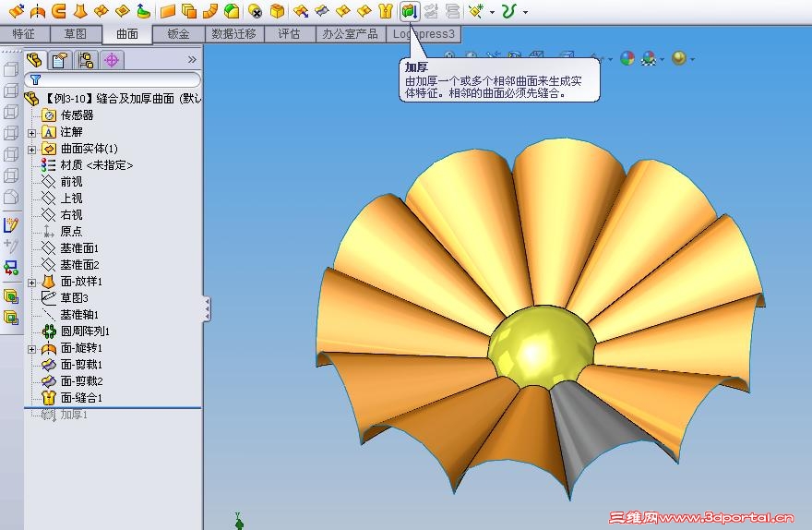
Task: Select the 面-剪裁2 feature
Action: (73, 380)
